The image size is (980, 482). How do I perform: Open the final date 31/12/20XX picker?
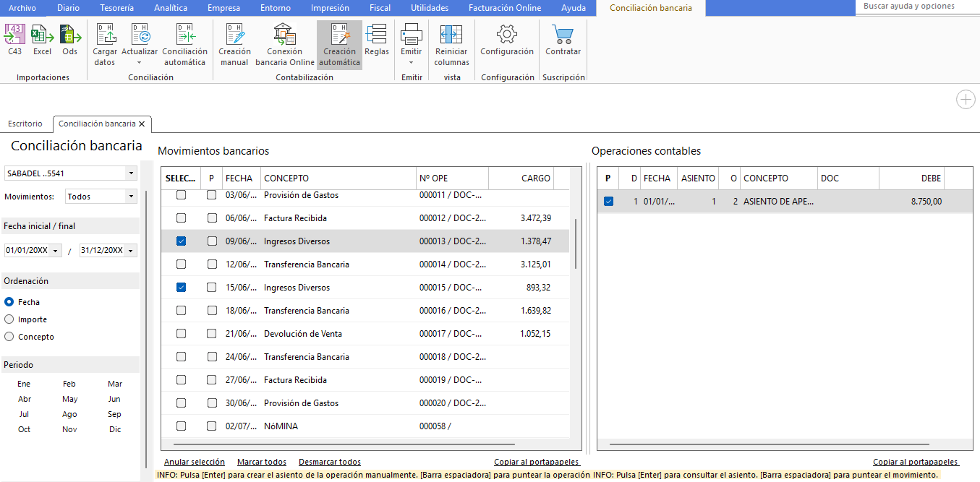click(131, 251)
